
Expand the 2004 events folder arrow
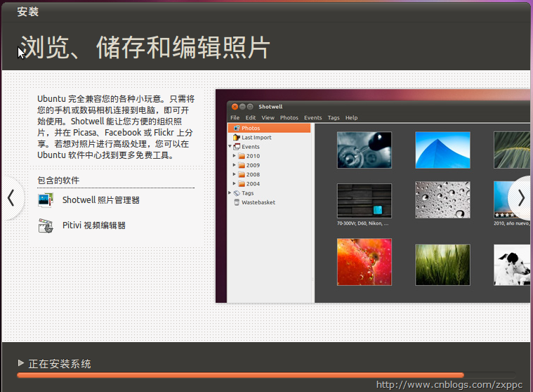[235, 183]
